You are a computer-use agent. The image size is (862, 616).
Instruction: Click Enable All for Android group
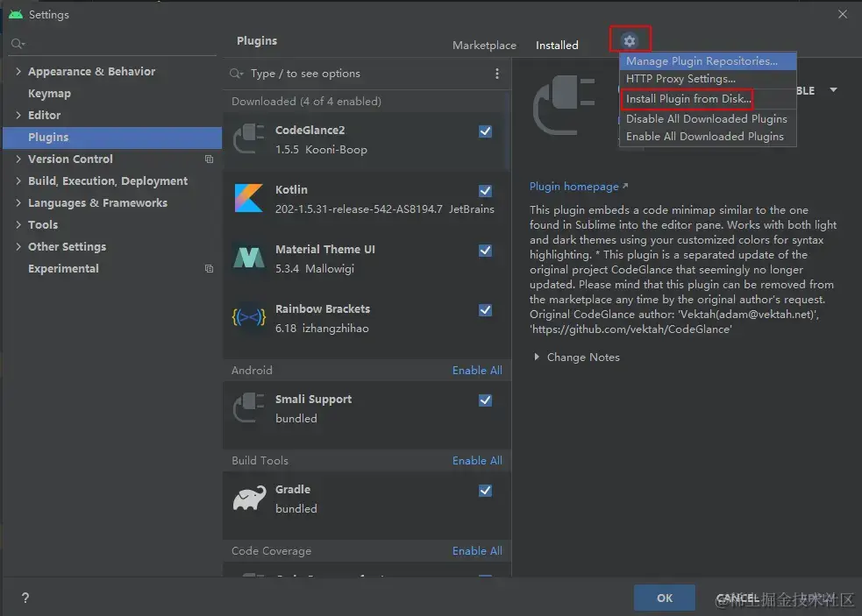pos(477,371)
